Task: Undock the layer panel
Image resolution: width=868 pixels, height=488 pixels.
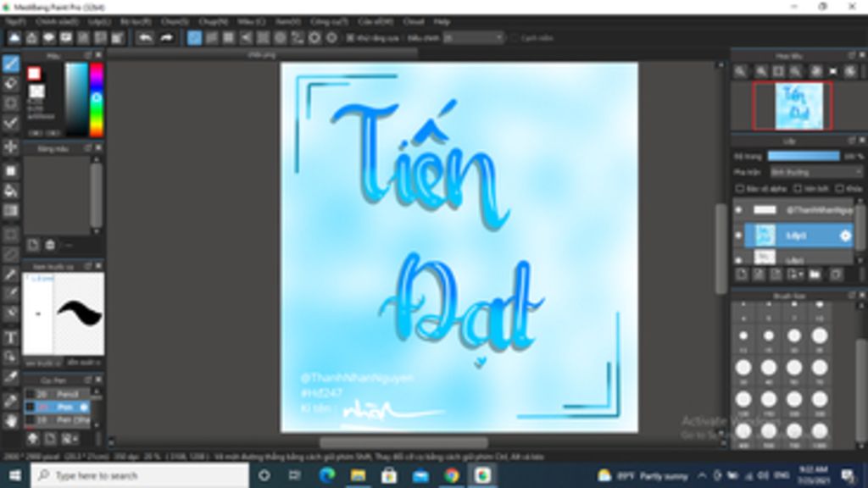Action: [852, 141]
